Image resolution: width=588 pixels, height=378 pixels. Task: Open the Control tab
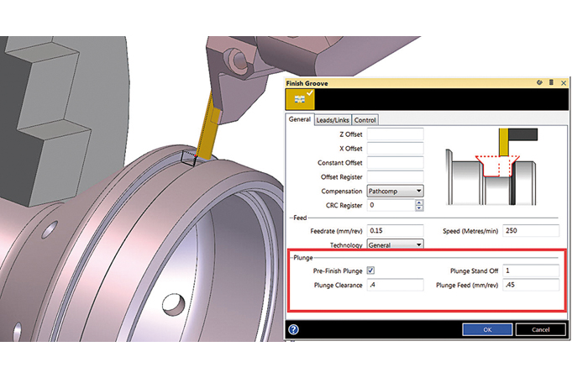[x=365, y=120]
